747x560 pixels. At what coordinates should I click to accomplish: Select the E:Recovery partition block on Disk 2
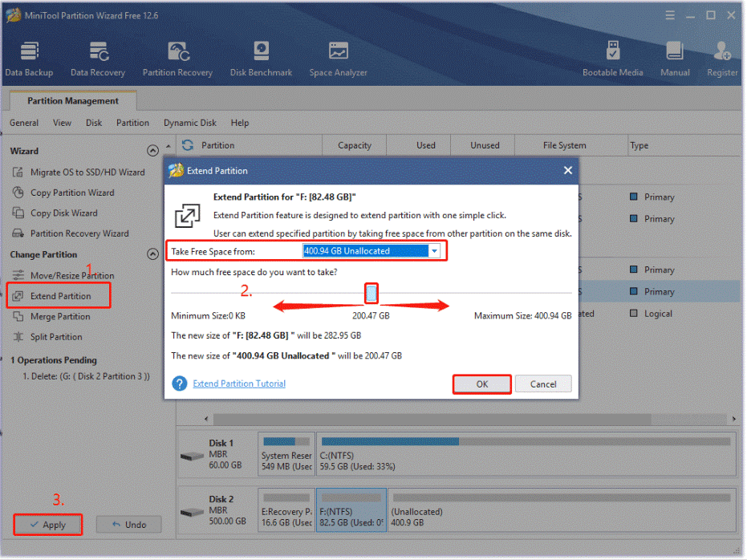click(286, 510)
